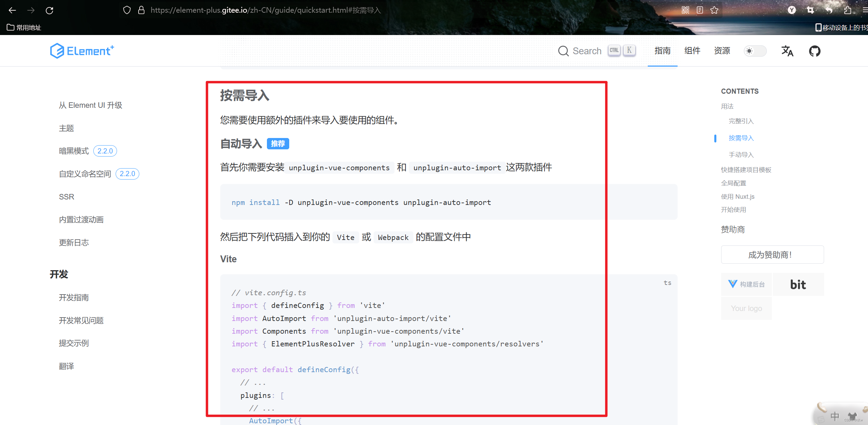The image size is (868, 425).
Task: Go back with the browser back arrow
Action: 12,10
